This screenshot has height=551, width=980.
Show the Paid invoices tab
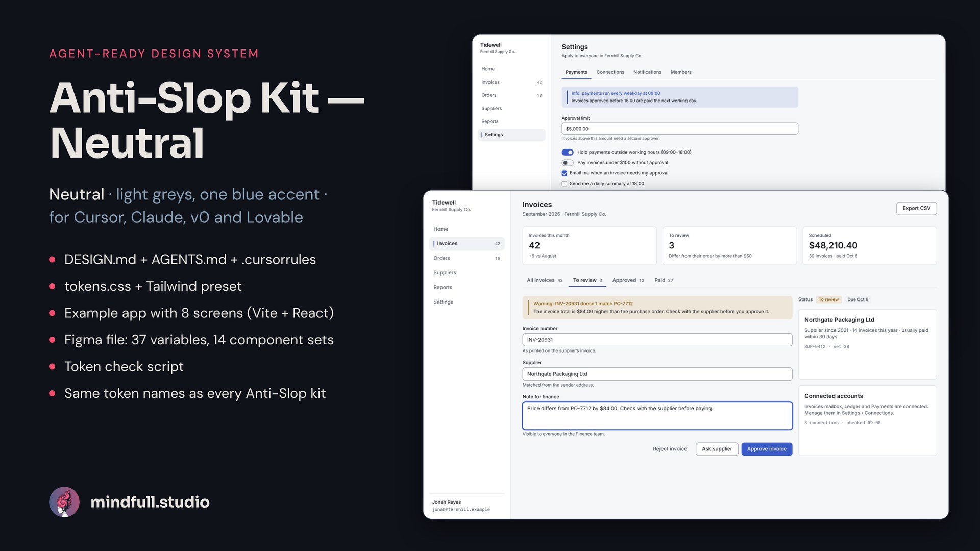coord(664,280)
